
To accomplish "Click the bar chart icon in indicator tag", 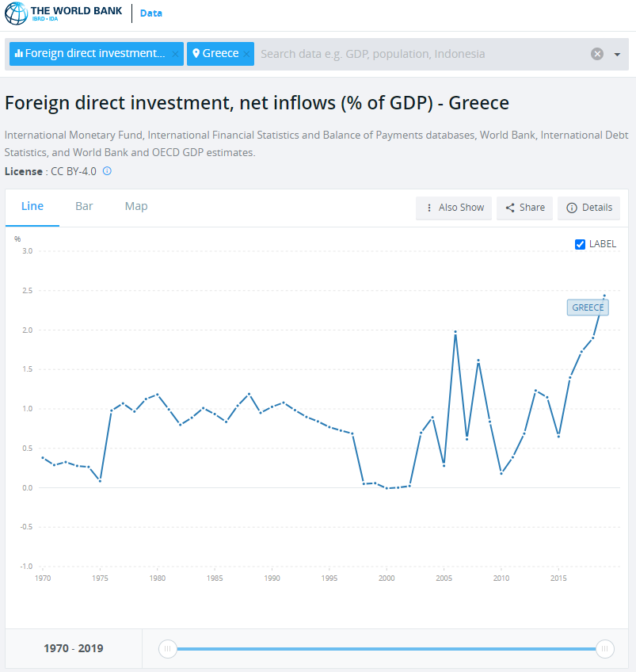I will (x=18, y=54).
